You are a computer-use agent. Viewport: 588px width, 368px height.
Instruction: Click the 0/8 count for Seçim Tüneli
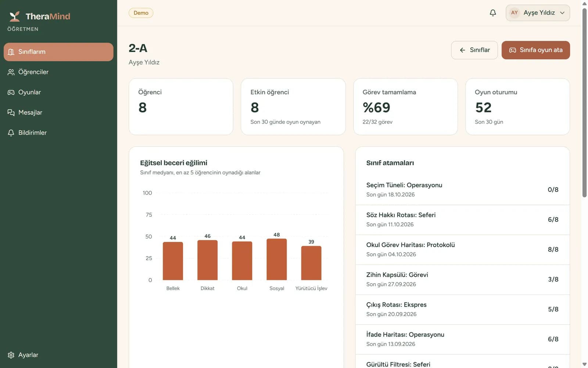click(553, 190)
